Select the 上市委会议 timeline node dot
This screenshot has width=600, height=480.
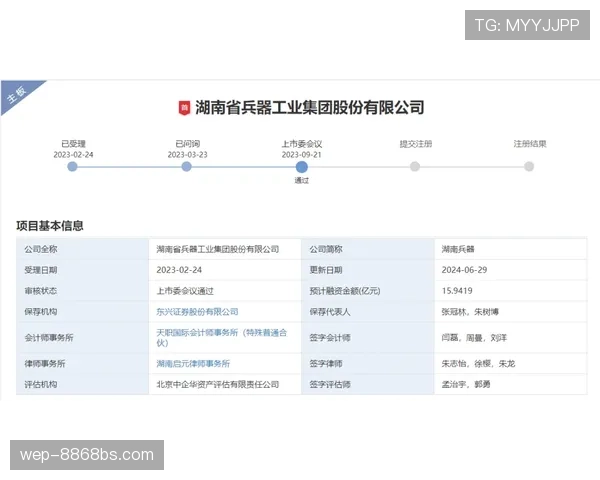[x=302, y=167]
